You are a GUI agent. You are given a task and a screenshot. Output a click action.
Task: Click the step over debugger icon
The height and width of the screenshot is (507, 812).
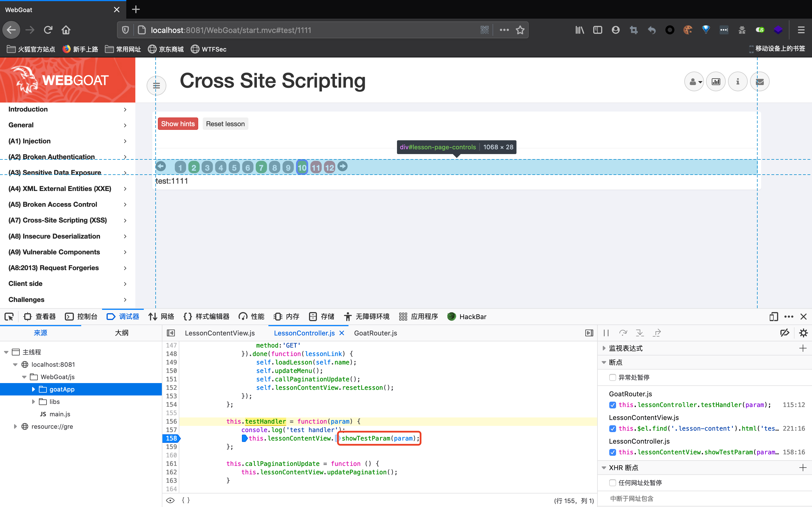click(x=623, y=333)
